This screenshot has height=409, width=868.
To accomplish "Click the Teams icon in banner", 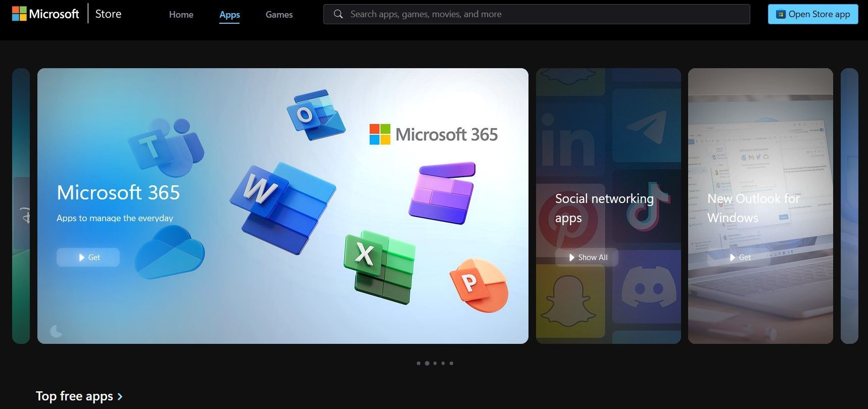I will coord(166,146).
